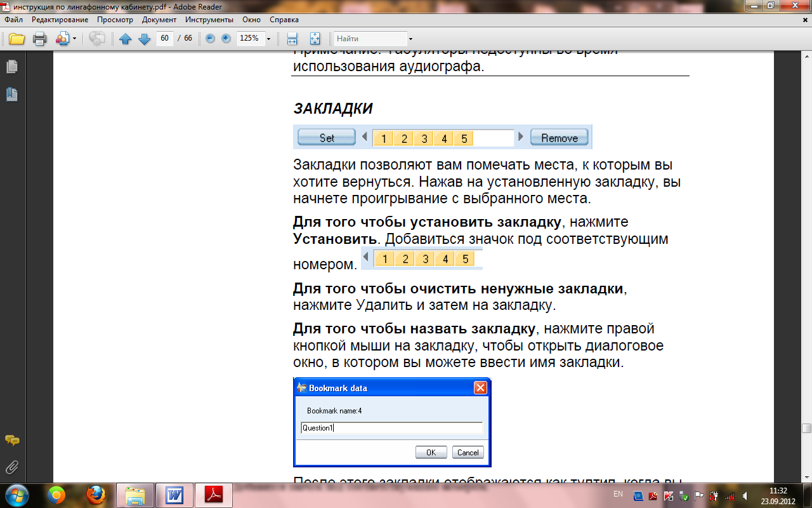Open Windows Explorer from the taskbar

click(x=135, y=495)
